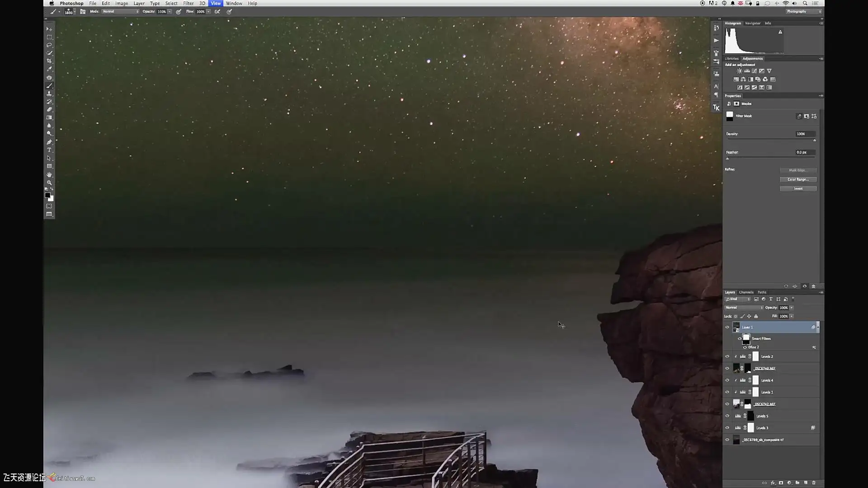Select the Clone Stamp tool
868x488 pixels.
[x=49, y=94]
